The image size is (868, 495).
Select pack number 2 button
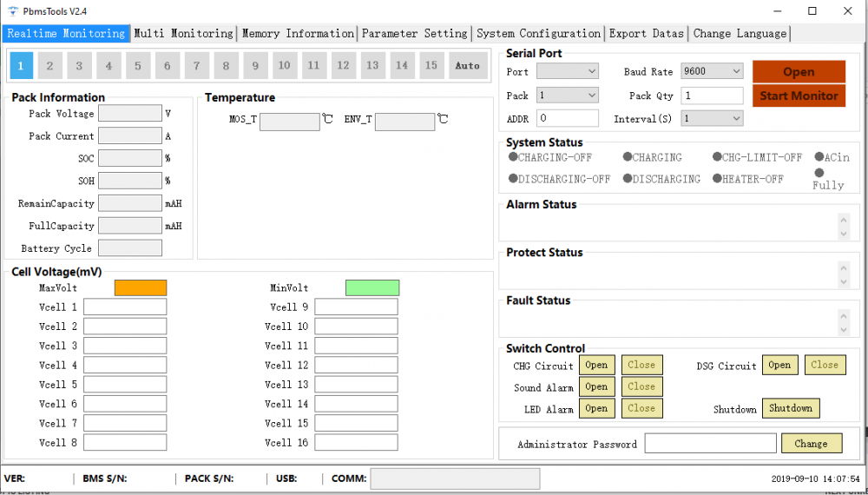(49, 65)
